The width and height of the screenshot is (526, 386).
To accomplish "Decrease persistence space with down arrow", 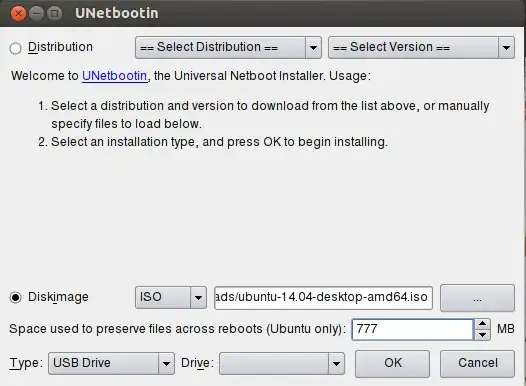I will coord(482,335).
